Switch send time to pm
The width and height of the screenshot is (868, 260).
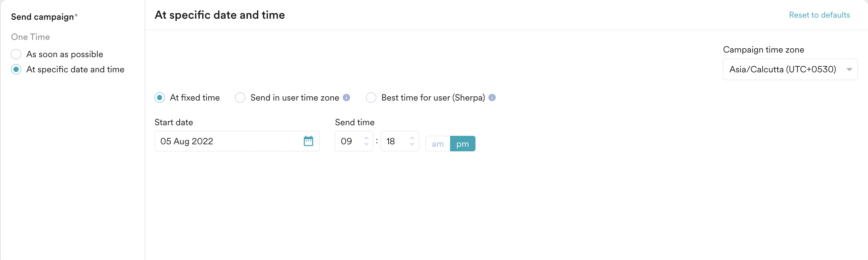point(463,144)
